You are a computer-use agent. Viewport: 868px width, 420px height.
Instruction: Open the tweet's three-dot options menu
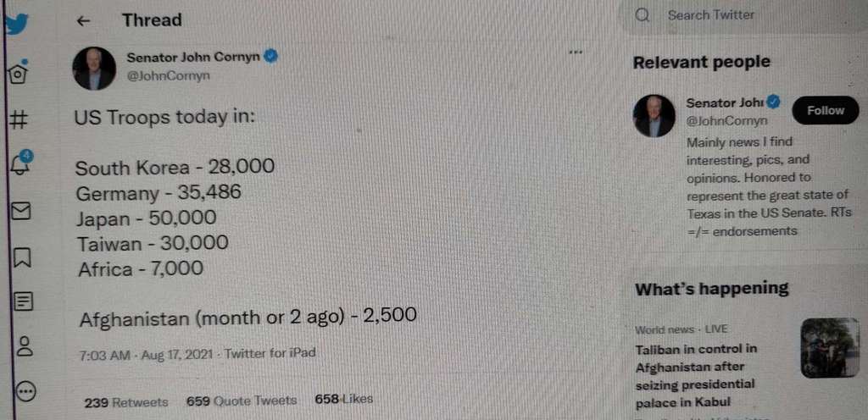pos(576,52)
